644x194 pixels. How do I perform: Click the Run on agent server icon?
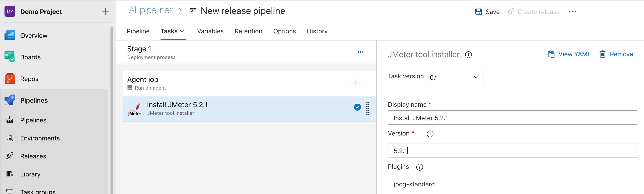129,88
